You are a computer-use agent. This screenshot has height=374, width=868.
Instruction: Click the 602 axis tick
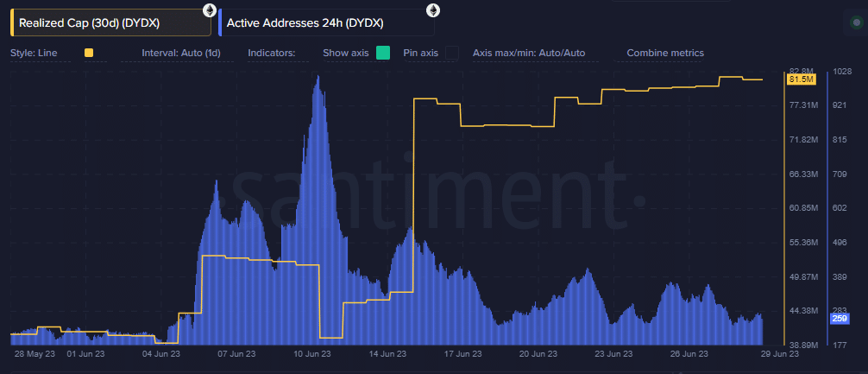tap(839, 208)
